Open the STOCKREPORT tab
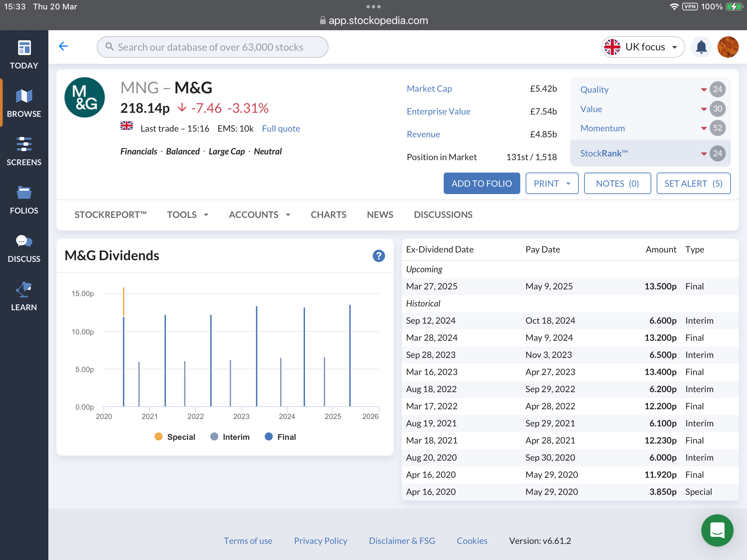 coord(111,215)
